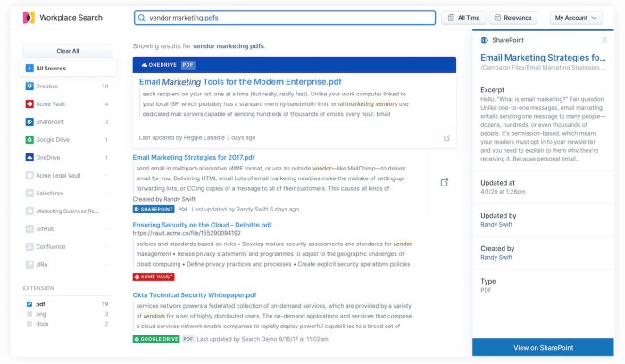The image size is (625, 364).
Task: Click the SharePoint icon in preview header
Action: pos(485,40)
